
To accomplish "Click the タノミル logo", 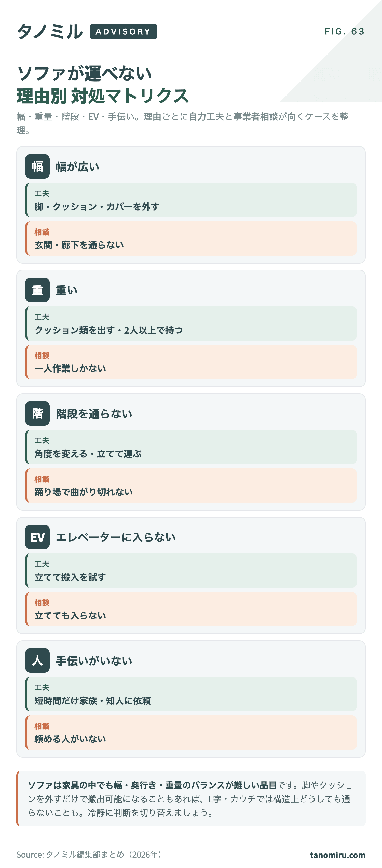I will pos(50,32).
